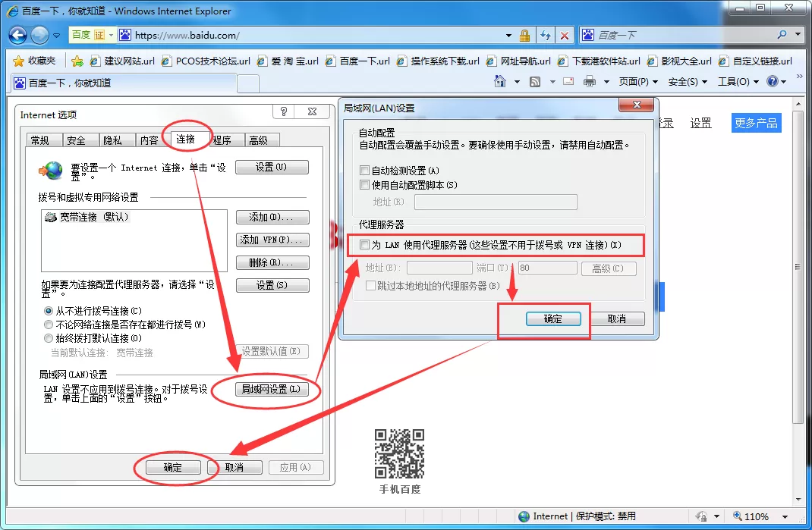Open the Home icon dropdown arrow
Image resolution: width=812 pixels, height=530 pixels.
(x=517, y=82)
